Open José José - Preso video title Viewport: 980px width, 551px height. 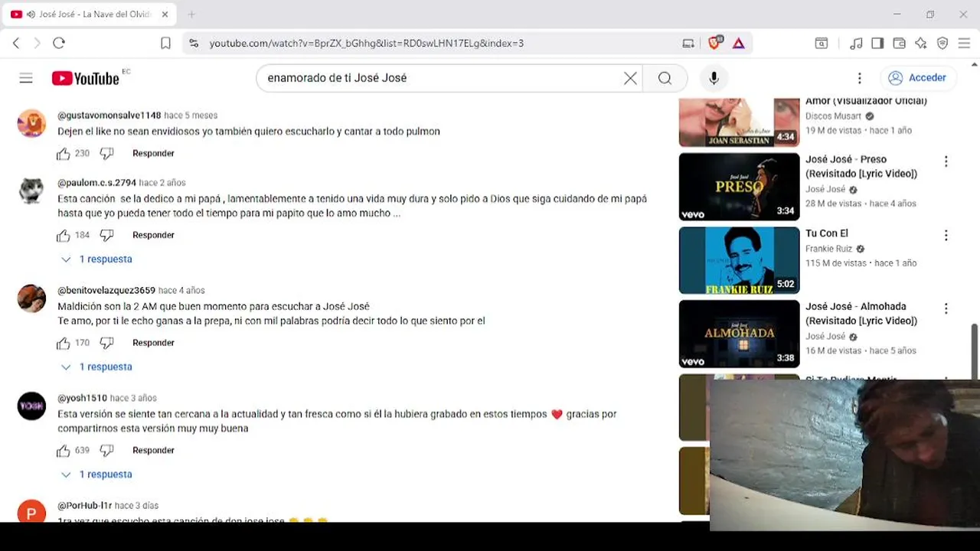click(x=861, y=167)
